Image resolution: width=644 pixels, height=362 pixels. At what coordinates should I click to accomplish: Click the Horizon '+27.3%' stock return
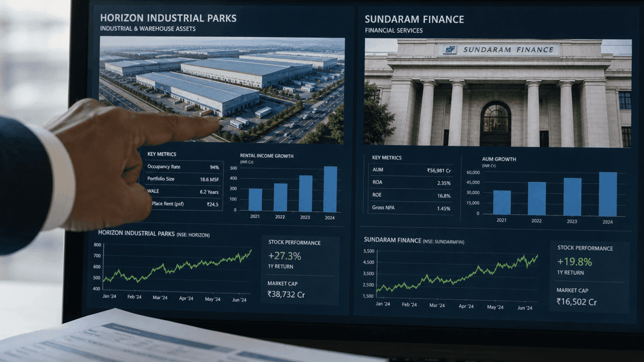[x=284, y=256]
